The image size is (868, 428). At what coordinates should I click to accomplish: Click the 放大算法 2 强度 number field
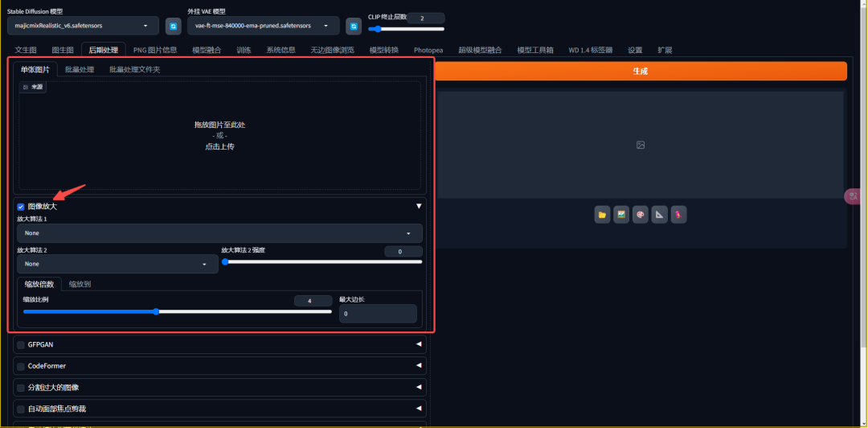[403, 252]
